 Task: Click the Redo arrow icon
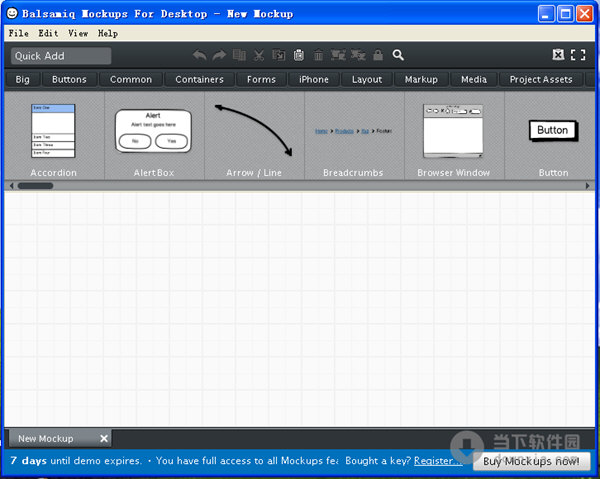219,55
